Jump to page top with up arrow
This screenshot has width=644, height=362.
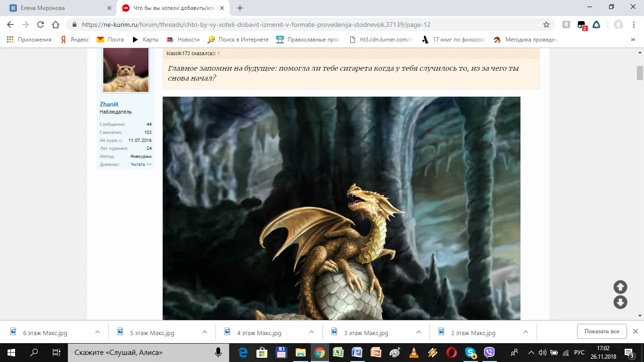[x=620, y=287]
